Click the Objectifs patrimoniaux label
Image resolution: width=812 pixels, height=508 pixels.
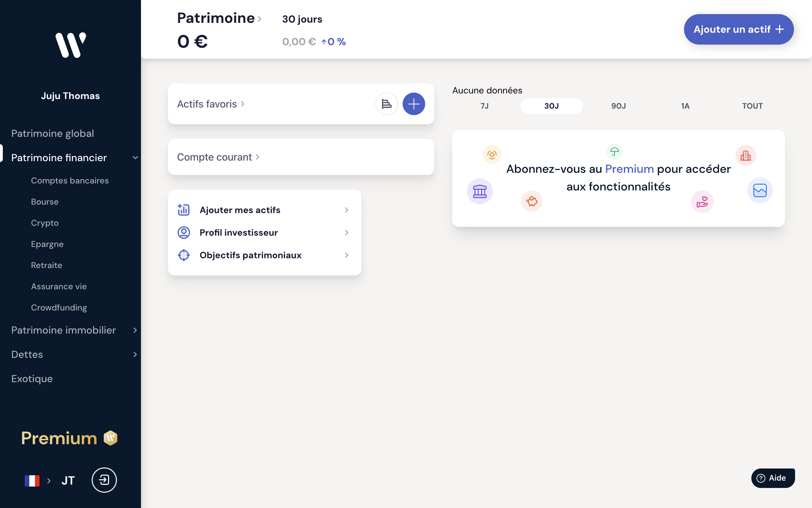[x=250, y=255]
